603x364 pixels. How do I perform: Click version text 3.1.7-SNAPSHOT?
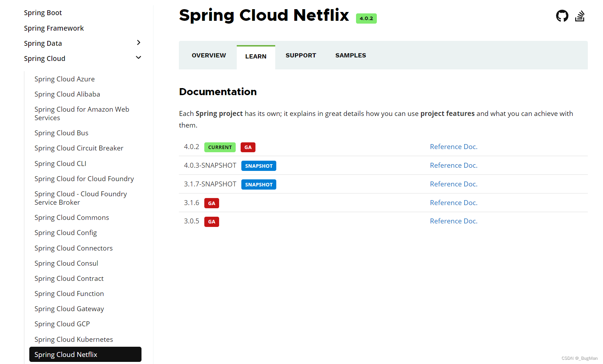coord(210,184)
